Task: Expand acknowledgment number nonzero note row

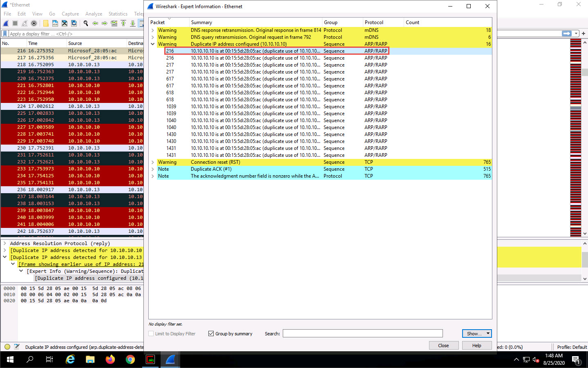Action: click(153, 176)
